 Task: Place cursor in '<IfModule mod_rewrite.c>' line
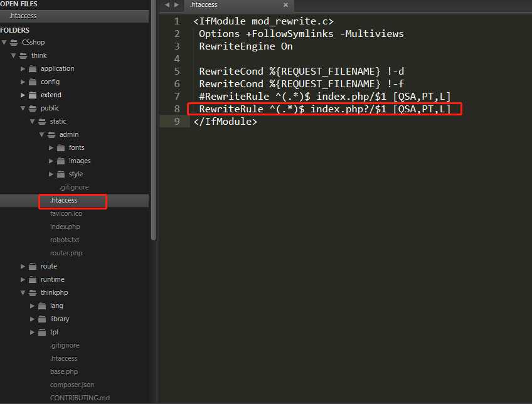click(x=263, y=21)
